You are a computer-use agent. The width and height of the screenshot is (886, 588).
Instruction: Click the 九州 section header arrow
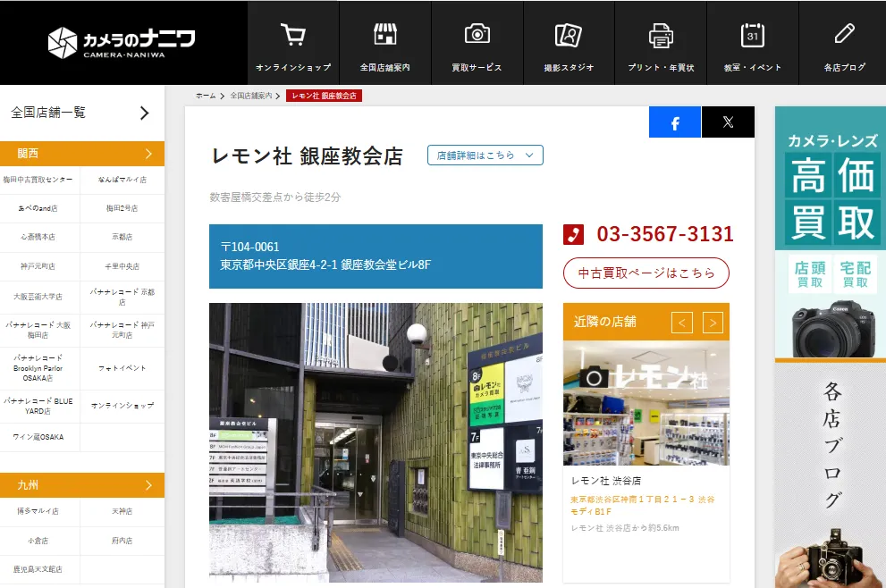coord(148,485)
